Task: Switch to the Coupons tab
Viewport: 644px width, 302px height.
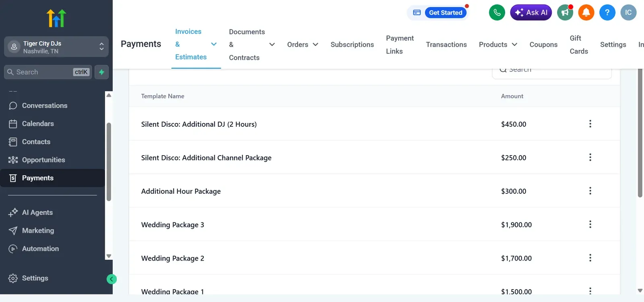Action: [x=543, y=45]
